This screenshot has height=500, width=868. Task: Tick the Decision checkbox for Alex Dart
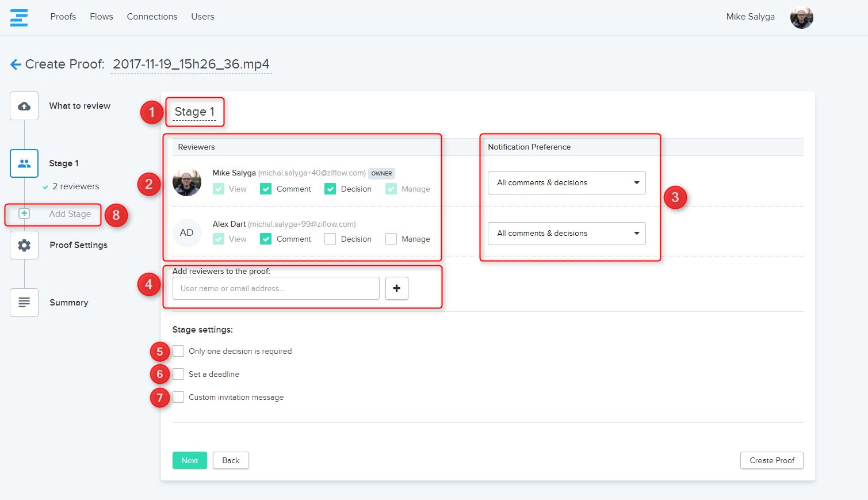[330, 239]
